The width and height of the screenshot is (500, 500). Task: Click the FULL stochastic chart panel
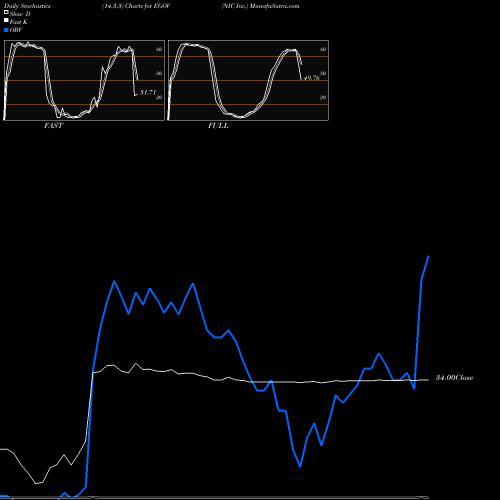click(x=248, y=80)
